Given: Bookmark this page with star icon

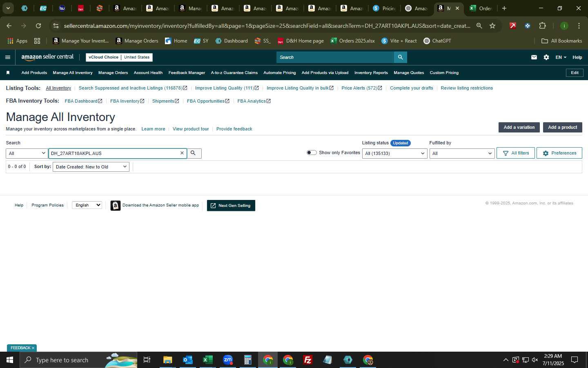Looking at the screenshot, I should click(492, 26).
